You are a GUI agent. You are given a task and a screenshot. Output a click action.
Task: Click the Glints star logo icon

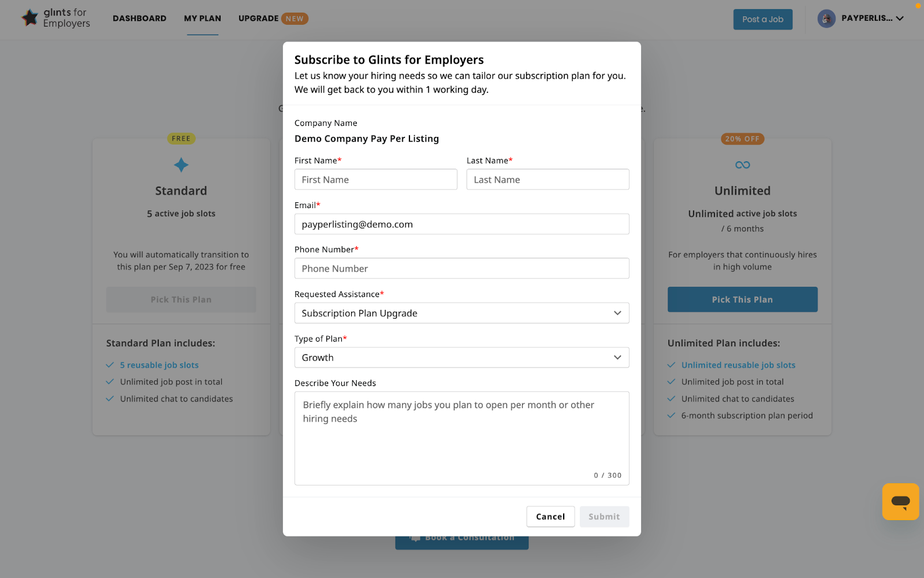point(30,18)
